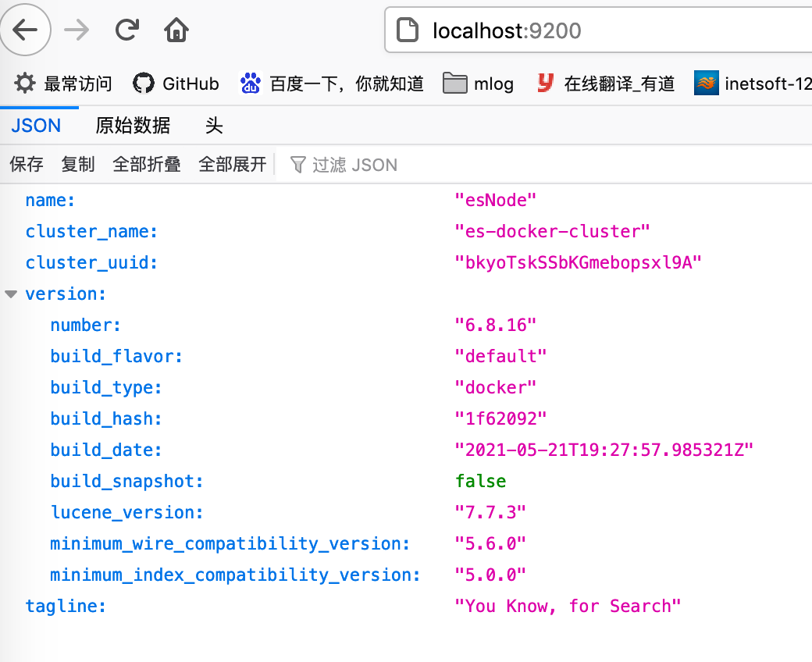
Task: Click the page info icon in address bar
Action: [407, 30]
